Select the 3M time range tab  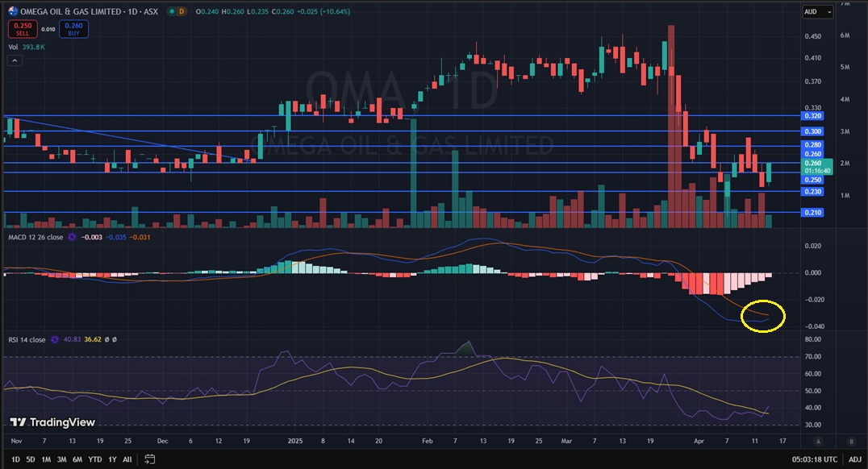(61, 459)
